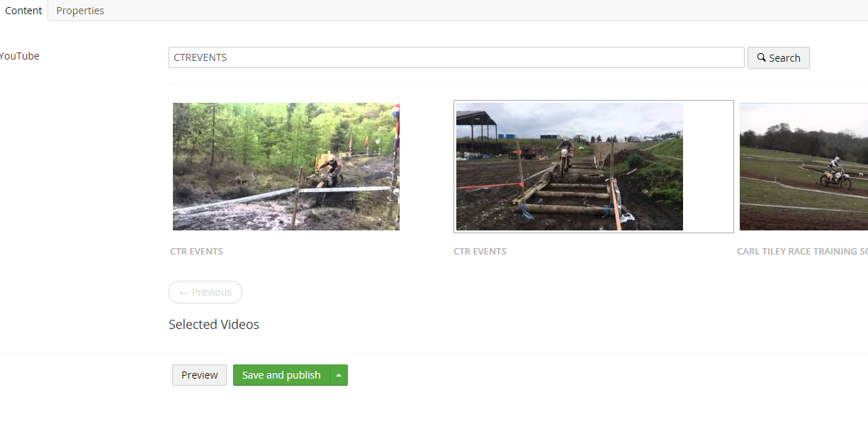
Task: Open the Properties tab
Action: (80, 11)
